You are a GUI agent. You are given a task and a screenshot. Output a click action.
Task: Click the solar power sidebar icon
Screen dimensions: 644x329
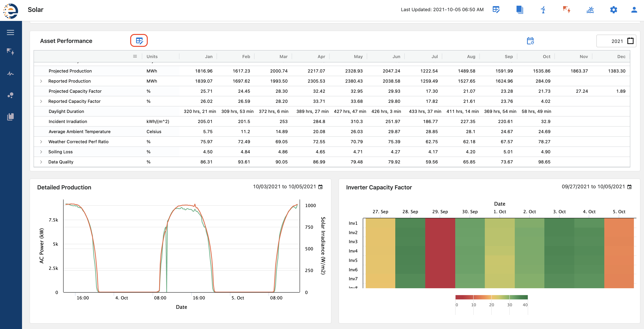(10, 52)
